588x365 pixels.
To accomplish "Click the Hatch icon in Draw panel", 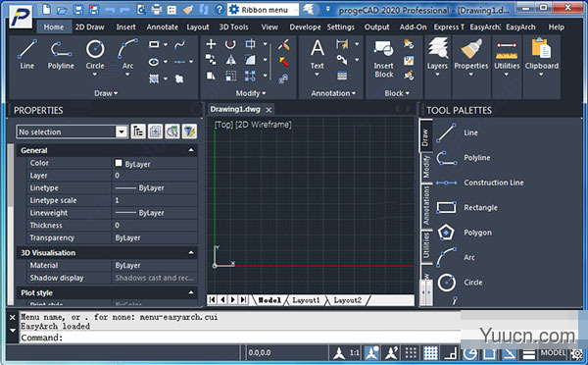I will pyautogui.click(x=154, y=78).
